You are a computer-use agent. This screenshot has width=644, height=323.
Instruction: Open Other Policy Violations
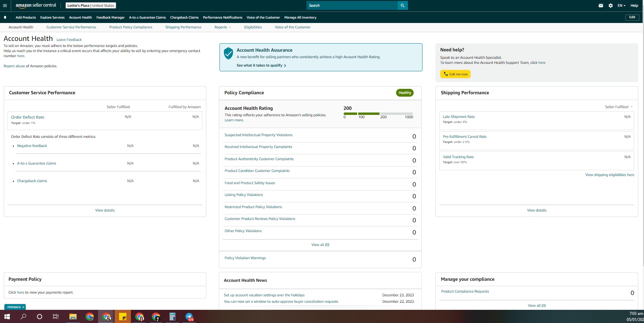coord(243,231)
